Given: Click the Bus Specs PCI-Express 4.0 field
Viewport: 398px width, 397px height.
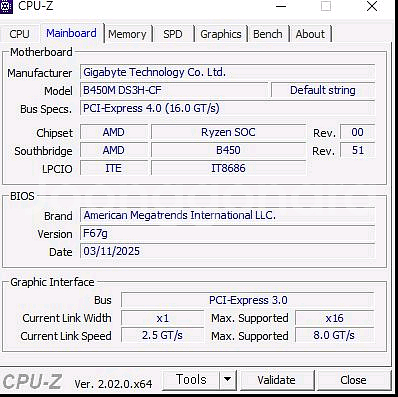Looking at the screenshot, I should (227, 108).
